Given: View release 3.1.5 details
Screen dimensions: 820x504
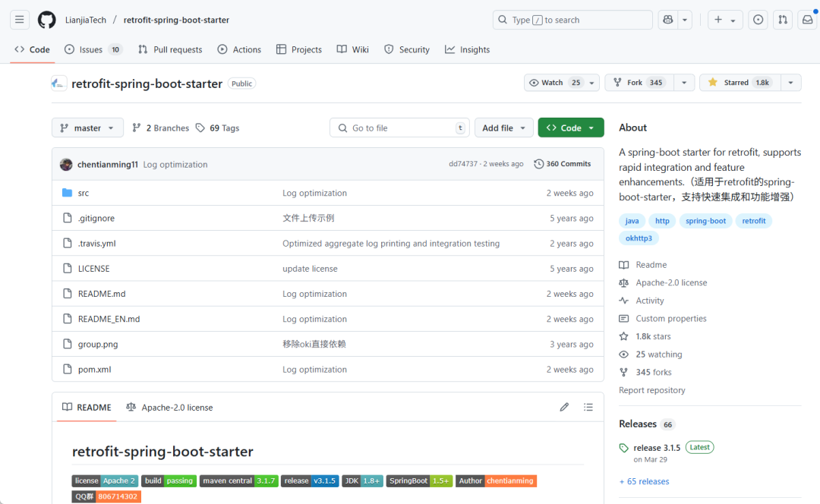Looking at the screenshot, I should pos(656,447).
